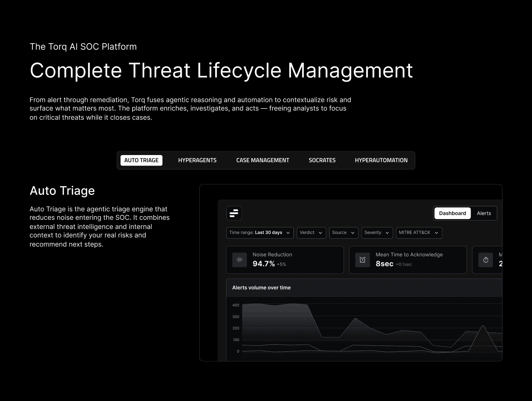The image size is (532, 401).
Task: Open the Severity filter dropdown
Action: [x=377, y=233]
